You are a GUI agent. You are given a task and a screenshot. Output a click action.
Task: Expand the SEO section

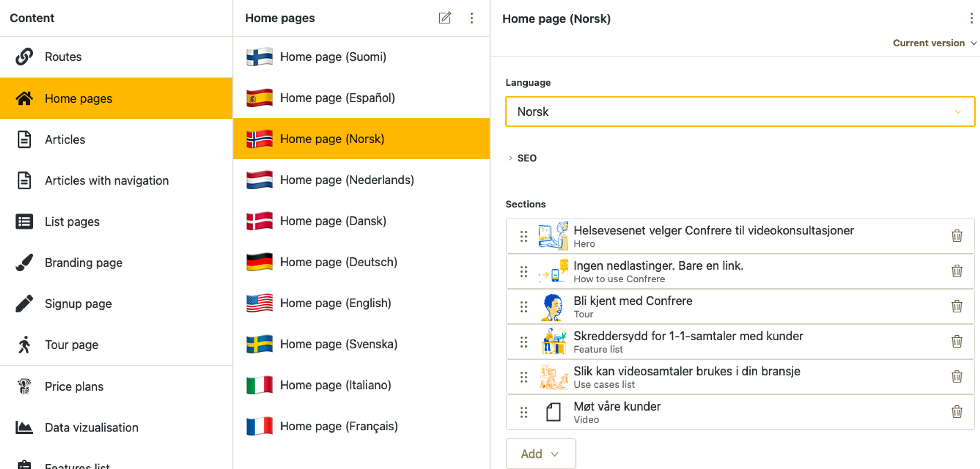point(526,158)
